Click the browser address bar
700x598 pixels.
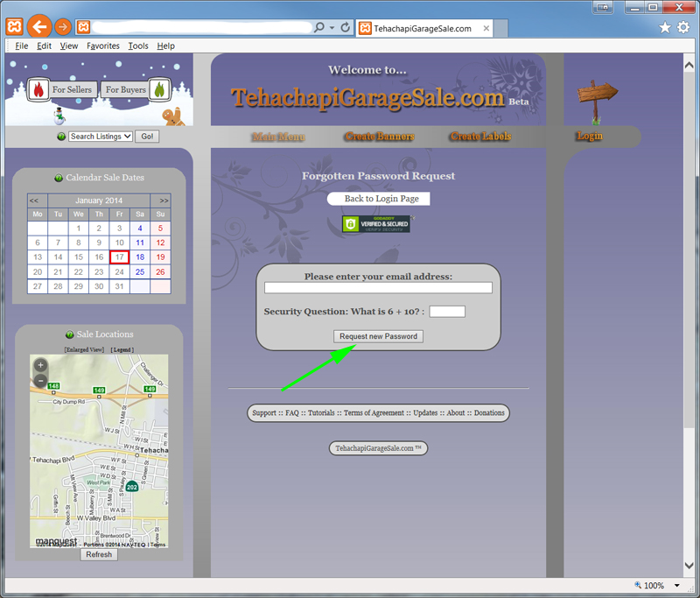tap(202, 28)
